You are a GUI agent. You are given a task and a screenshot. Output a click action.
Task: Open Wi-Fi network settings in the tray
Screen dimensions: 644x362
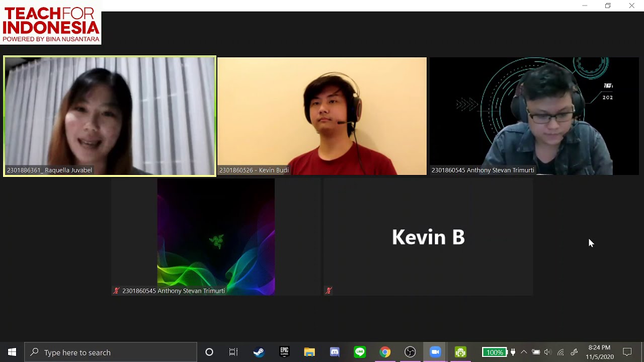coord(560,352)
